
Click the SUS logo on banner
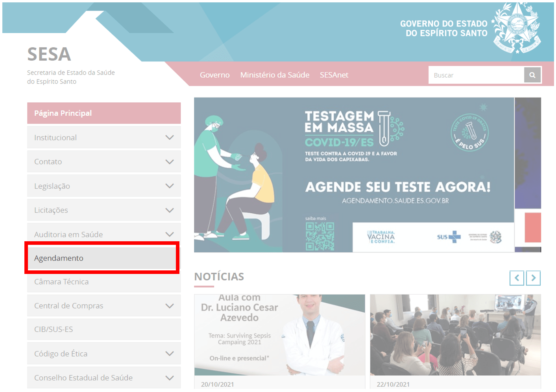[449, 237]
